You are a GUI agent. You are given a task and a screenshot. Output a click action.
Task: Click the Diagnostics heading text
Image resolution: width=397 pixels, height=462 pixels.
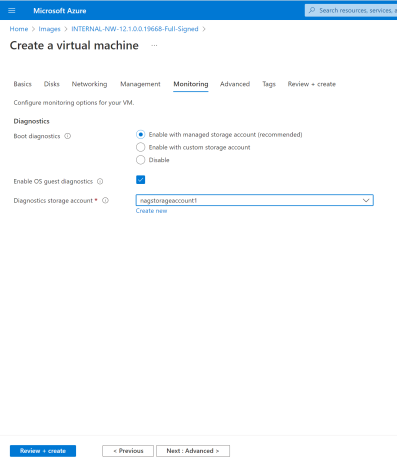31,121
